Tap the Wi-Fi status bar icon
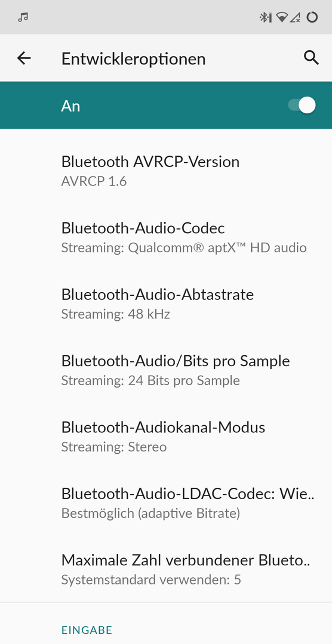 coord(282,17)
